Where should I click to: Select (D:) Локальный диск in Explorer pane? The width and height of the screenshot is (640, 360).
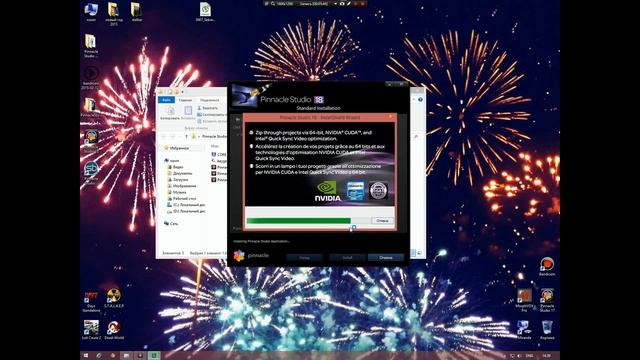click(187, 211)
